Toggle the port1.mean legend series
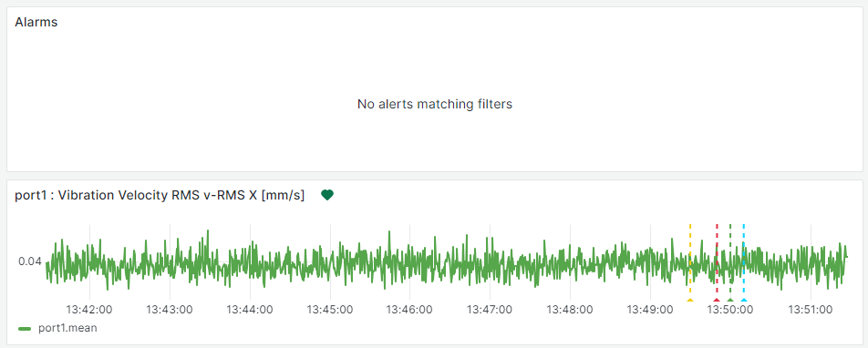Viewport: 868px width, 348px height. tap(67, 328)
